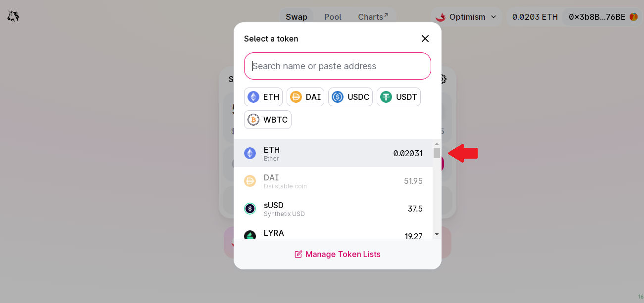Choose the DAI quick-pick token chip
644x303 pixels.
(x=305, y=97)
